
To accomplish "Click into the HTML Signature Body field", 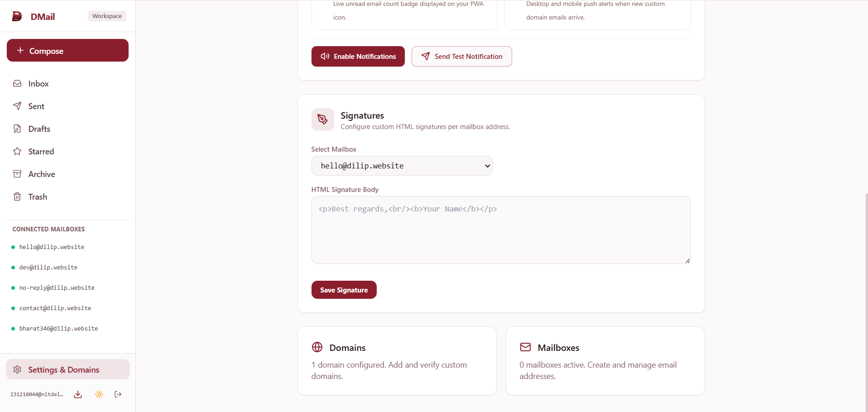I will click(501, 230).
